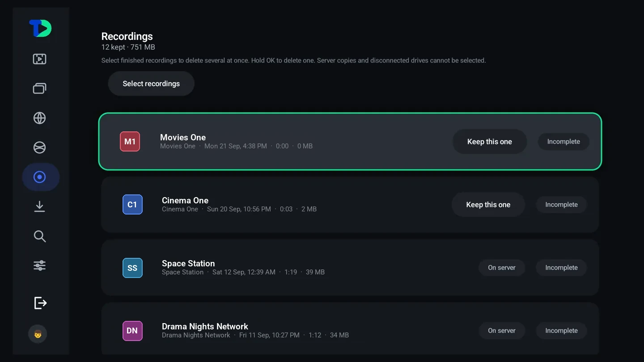Click the DN channel badge

click(x=132, y=331)
